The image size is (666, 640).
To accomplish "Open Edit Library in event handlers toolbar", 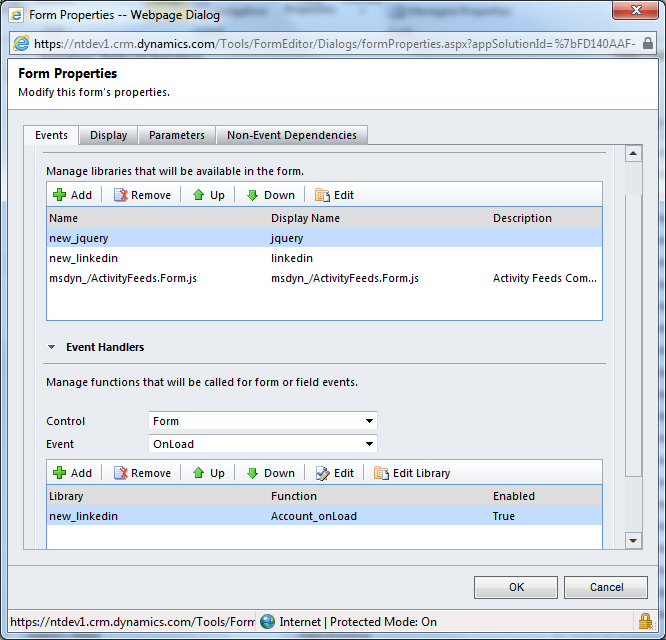I will coord(412,473).
